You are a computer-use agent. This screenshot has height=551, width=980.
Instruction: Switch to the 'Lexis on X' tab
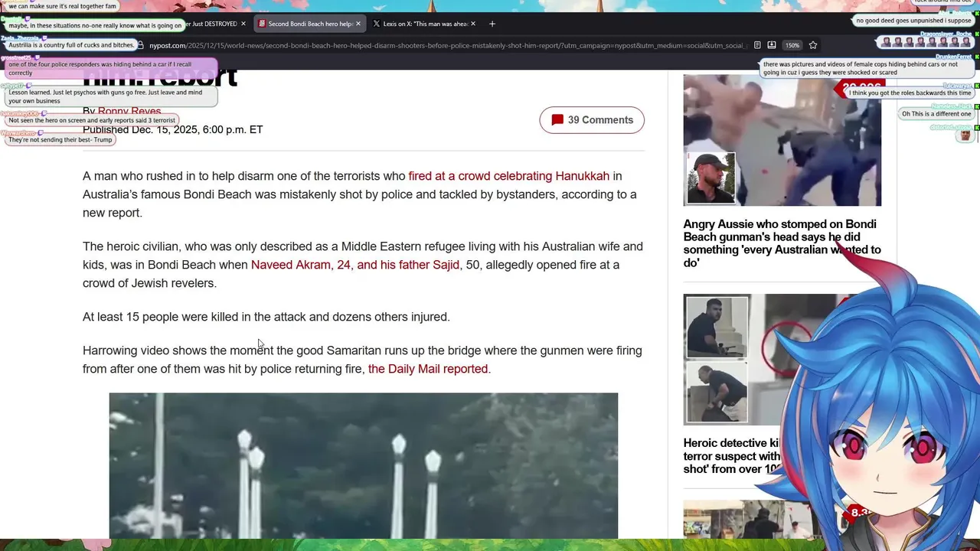[425, 24]
